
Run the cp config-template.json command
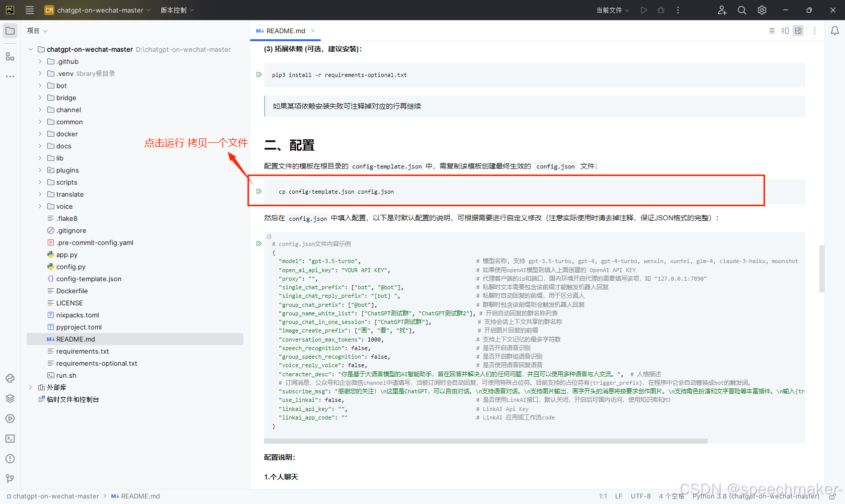tap(259, 191)
